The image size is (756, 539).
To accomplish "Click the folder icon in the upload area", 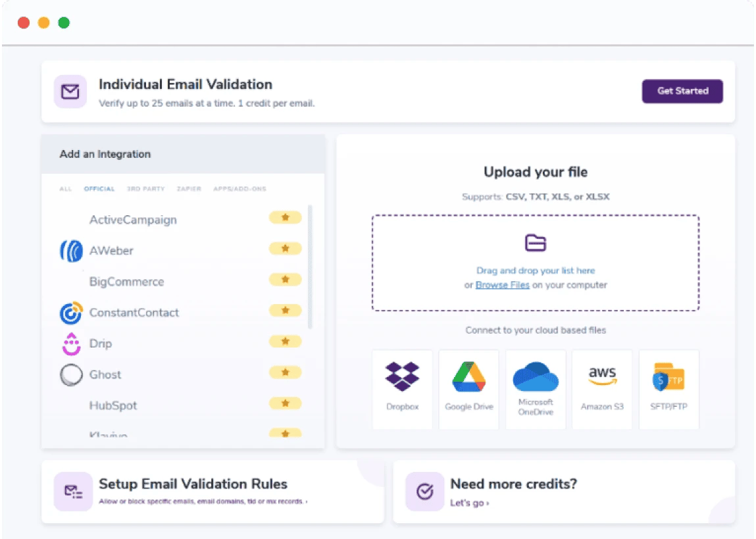I will [536, 243].
